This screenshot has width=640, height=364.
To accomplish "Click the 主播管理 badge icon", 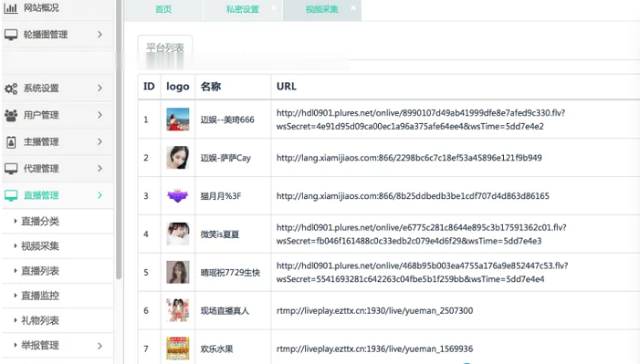I will (x=11, y=142).
